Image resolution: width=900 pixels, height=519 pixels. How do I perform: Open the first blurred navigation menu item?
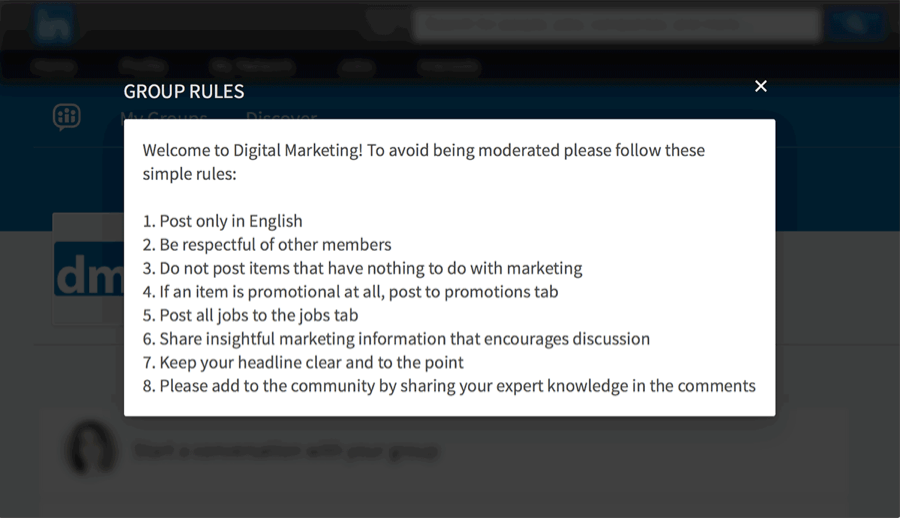click(x=53, y=67)
